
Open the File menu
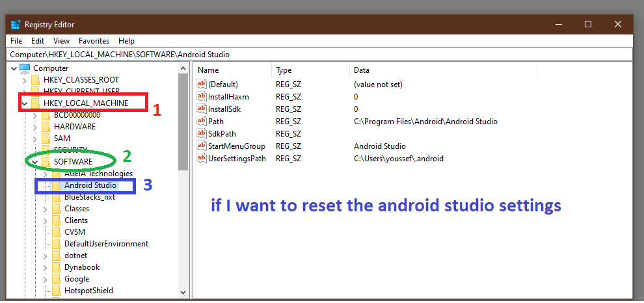coord(16,41)
